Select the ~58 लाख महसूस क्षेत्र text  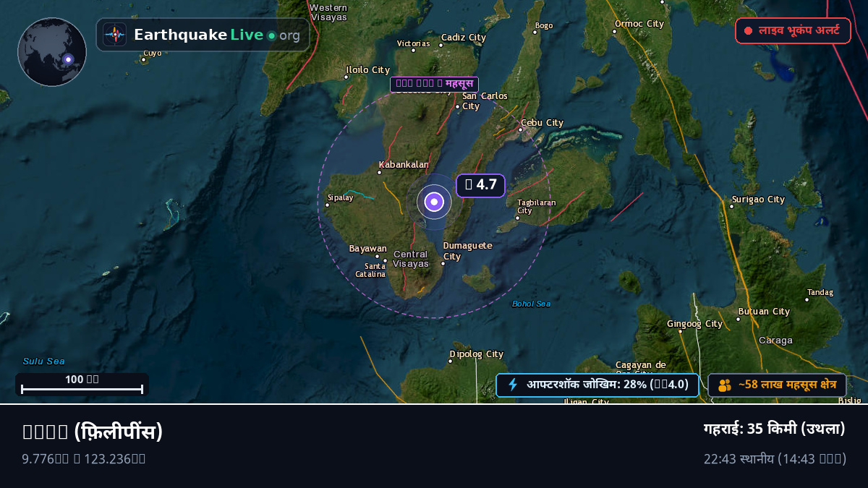pyautogui.click(x=788, y=385)
